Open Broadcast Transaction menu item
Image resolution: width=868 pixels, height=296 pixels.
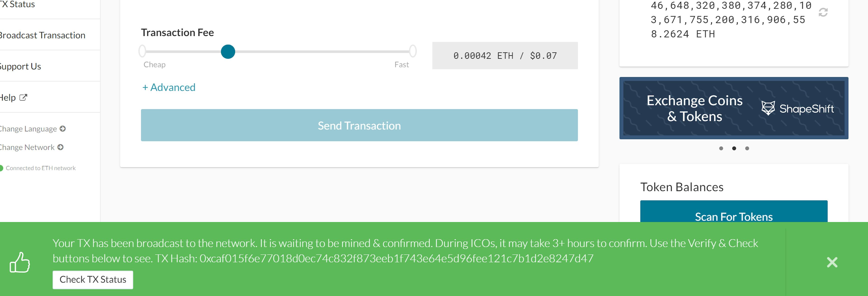(x=42, y=35)
